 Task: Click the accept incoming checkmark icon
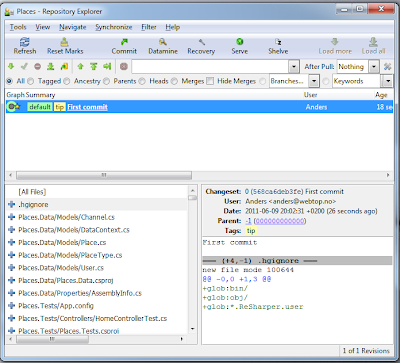pyautogui.click(x=24, y=66)
